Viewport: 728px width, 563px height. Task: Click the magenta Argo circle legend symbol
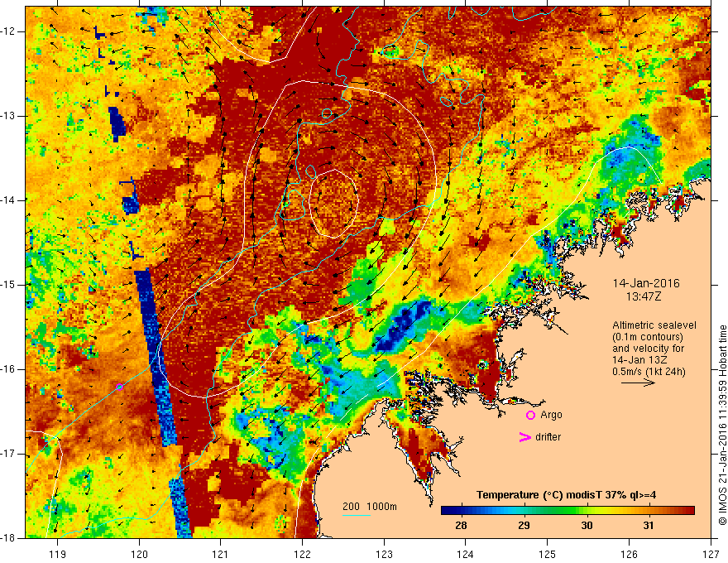(530, 416)
